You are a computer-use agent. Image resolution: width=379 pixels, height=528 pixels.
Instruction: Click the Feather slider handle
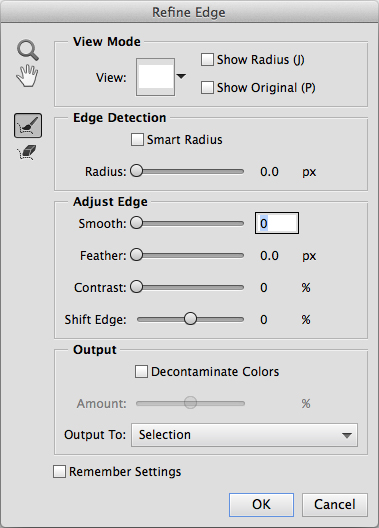tap(137, 255)
